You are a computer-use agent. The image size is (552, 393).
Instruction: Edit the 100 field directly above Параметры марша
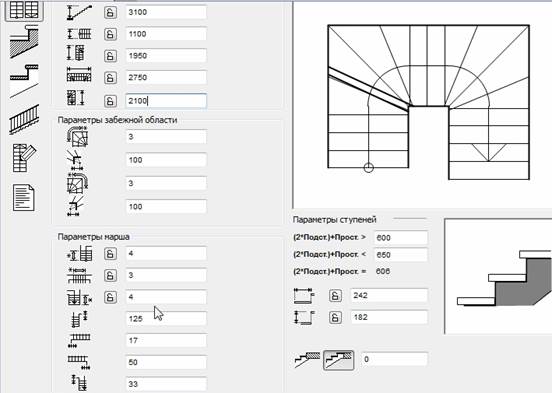[166, 207]
